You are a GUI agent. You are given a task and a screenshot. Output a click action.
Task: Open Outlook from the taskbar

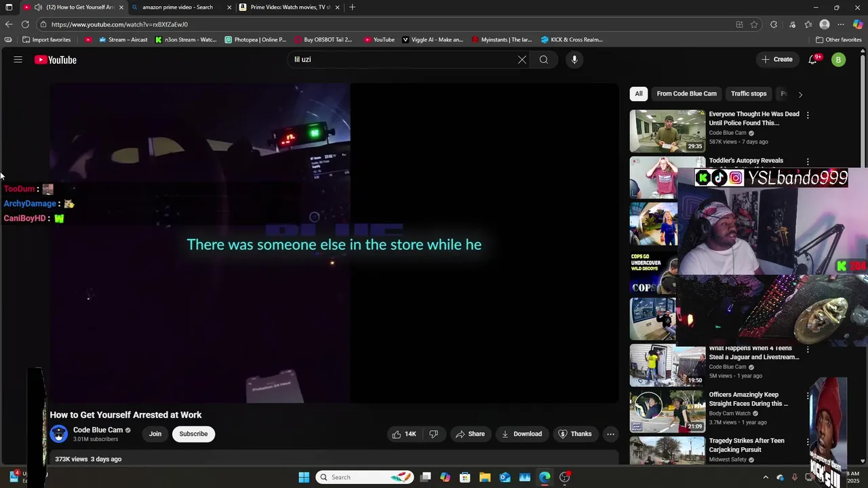click(505, 477)
